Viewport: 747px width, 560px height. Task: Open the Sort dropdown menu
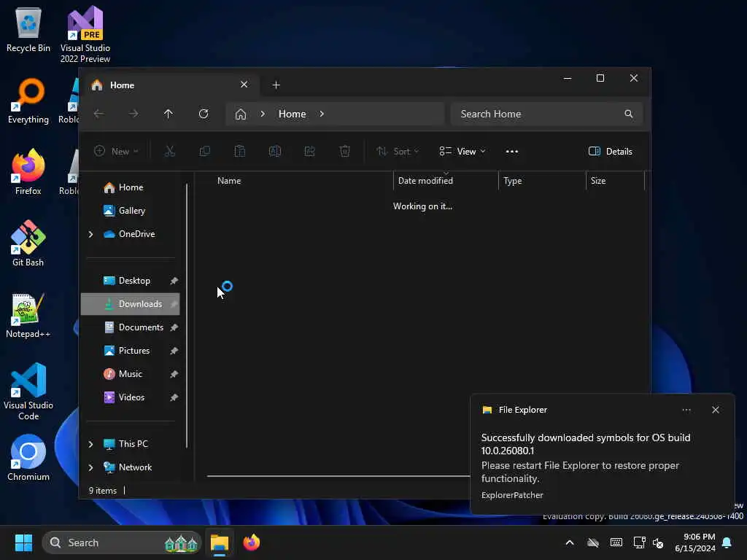point(398,152)
